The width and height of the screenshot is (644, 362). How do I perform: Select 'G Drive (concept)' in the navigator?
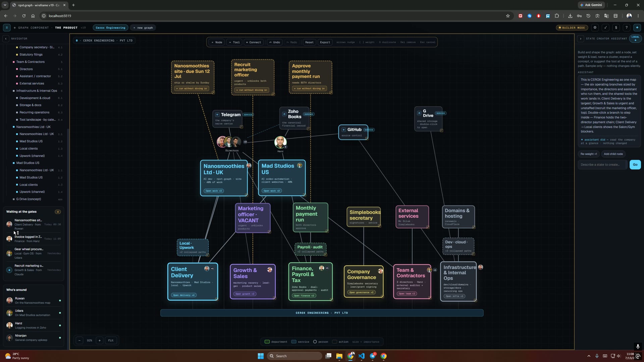tap(29, 199)
